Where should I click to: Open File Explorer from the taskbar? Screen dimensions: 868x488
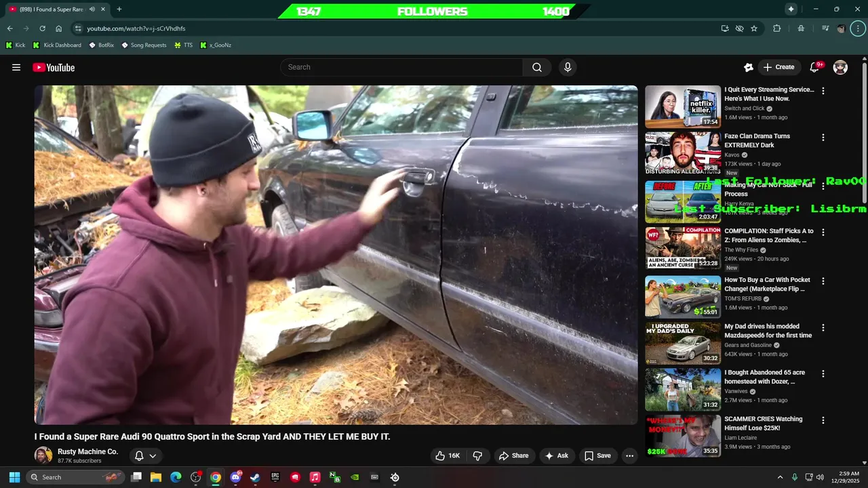tap(156, 477)
